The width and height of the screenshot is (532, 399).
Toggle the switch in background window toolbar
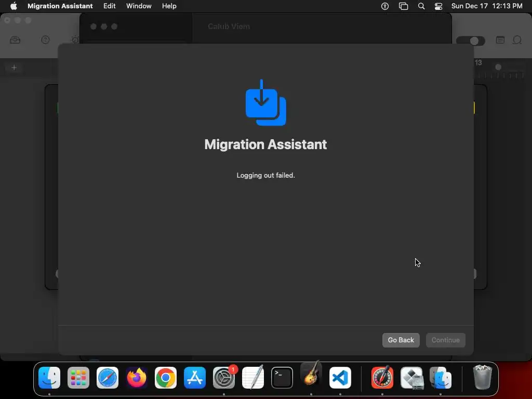[x=471, y=41]
